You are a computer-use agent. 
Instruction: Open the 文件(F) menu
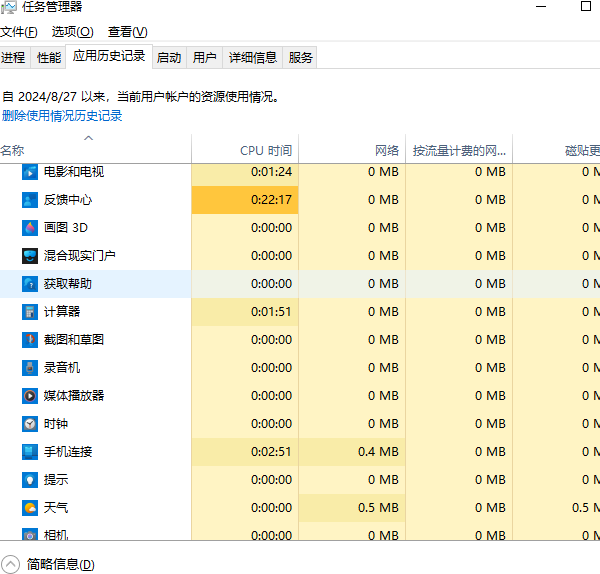click(19, 32)
